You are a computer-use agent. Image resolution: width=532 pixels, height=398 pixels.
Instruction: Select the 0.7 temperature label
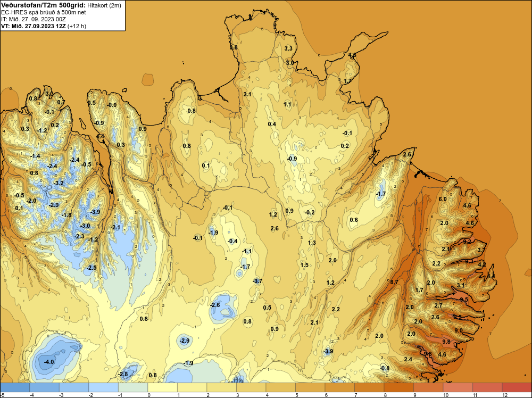coord(61,102)
